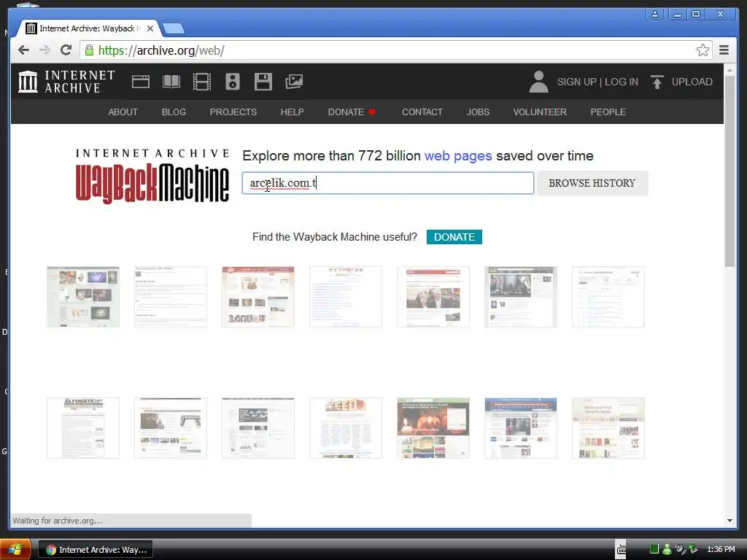Open sixth thumbnail in top row
The width and height of the screenshot is (747, 560).
pos(521,297)
